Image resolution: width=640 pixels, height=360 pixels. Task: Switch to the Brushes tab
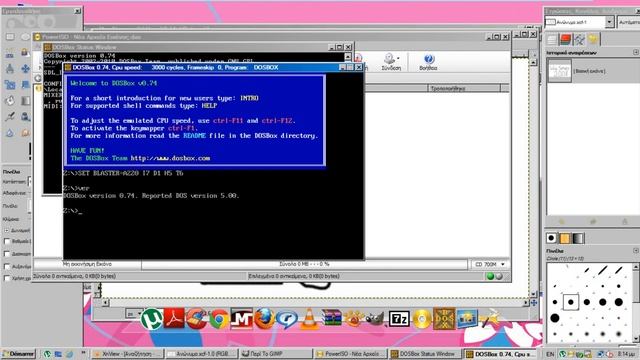[x=551, y=238]
